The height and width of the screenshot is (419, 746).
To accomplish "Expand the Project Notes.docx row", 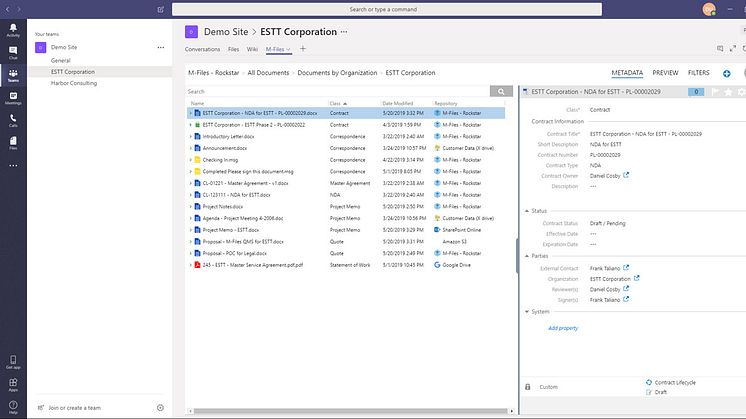I will click(191, 206).
